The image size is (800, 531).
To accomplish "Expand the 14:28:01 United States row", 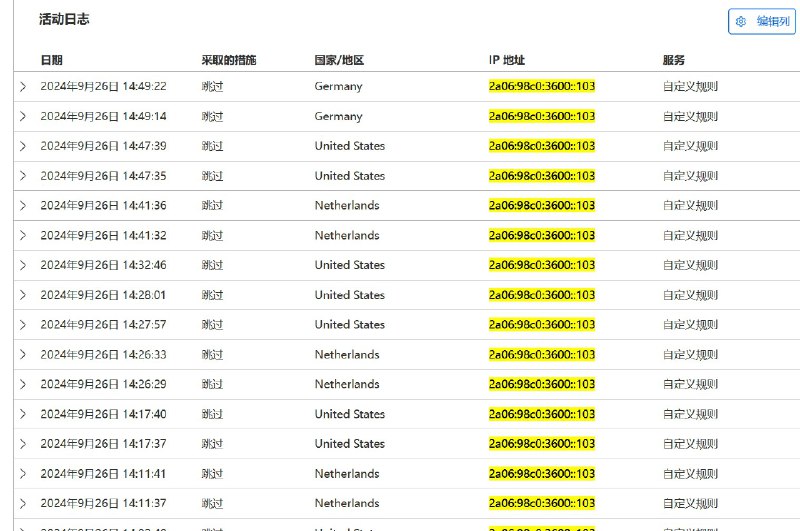I will point(23,295).
